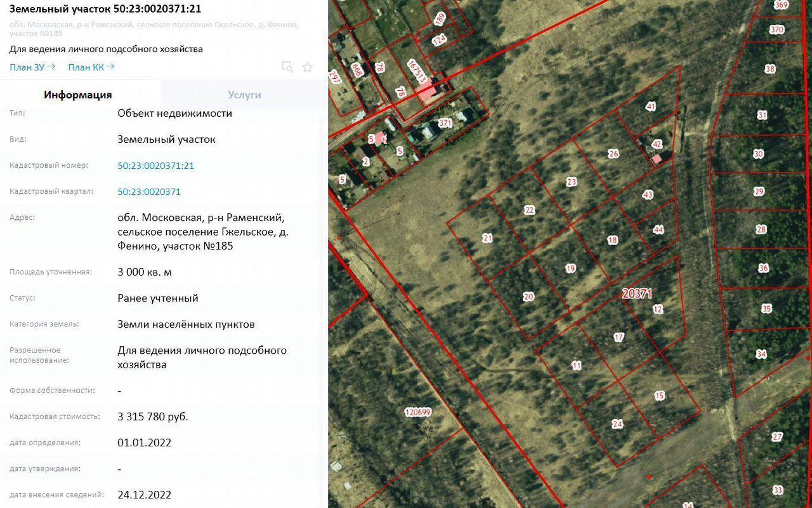The width and height of the screenshot is (812, 508).
Task: Select parcel 21 on the map
Action: (487, 239)
